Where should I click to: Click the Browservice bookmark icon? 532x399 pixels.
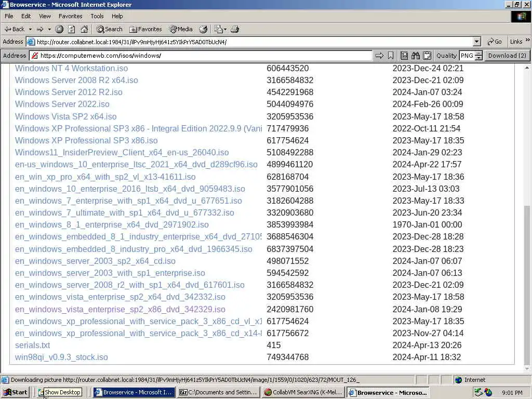[391, 55]
